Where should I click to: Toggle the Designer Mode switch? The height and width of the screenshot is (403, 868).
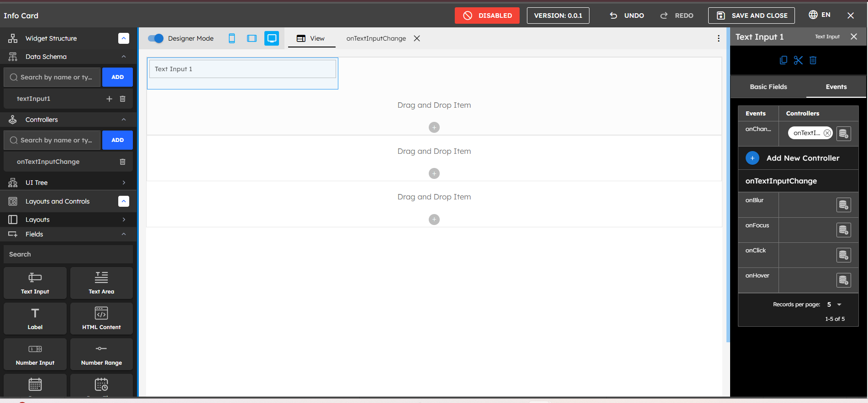coord(156,38)
